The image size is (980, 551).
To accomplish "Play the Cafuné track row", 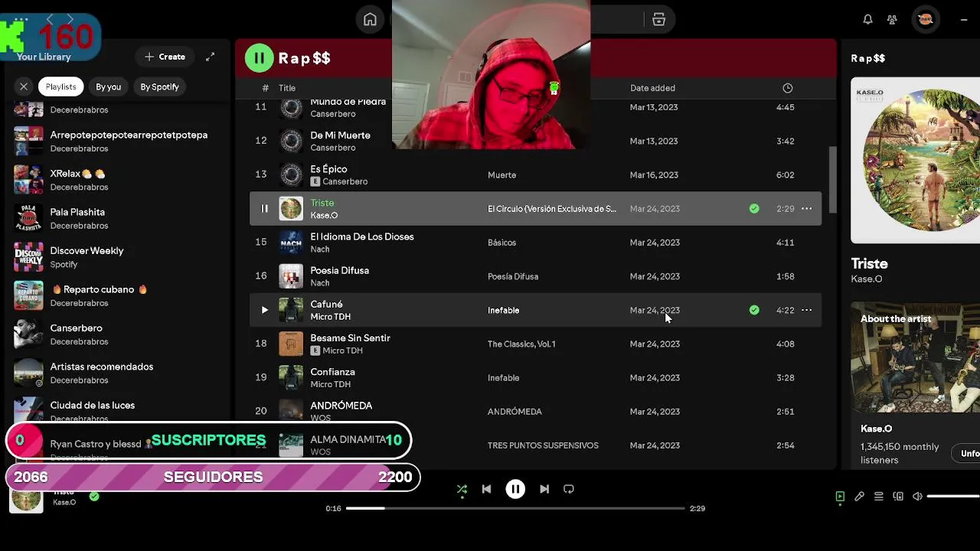I will (264, 310).
